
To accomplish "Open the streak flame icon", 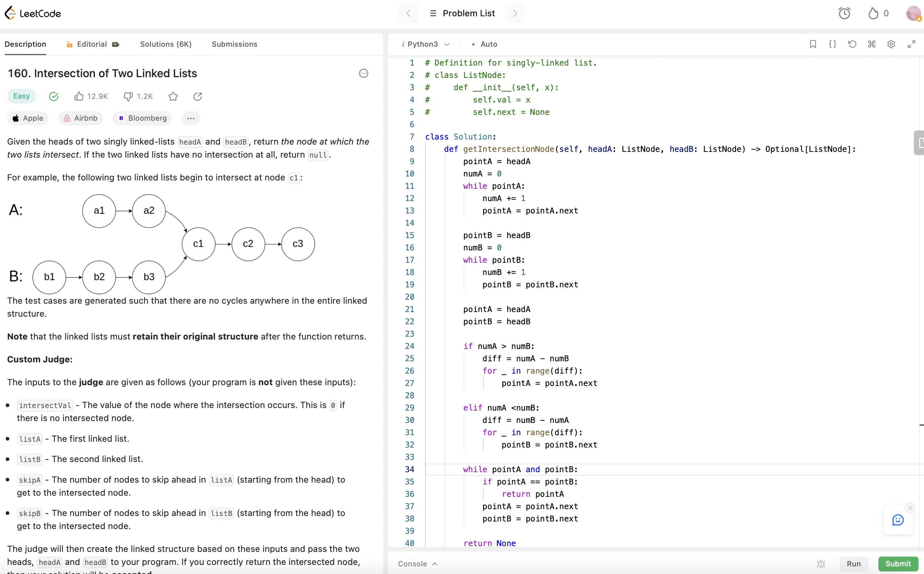I will click(x=873, y=13).
